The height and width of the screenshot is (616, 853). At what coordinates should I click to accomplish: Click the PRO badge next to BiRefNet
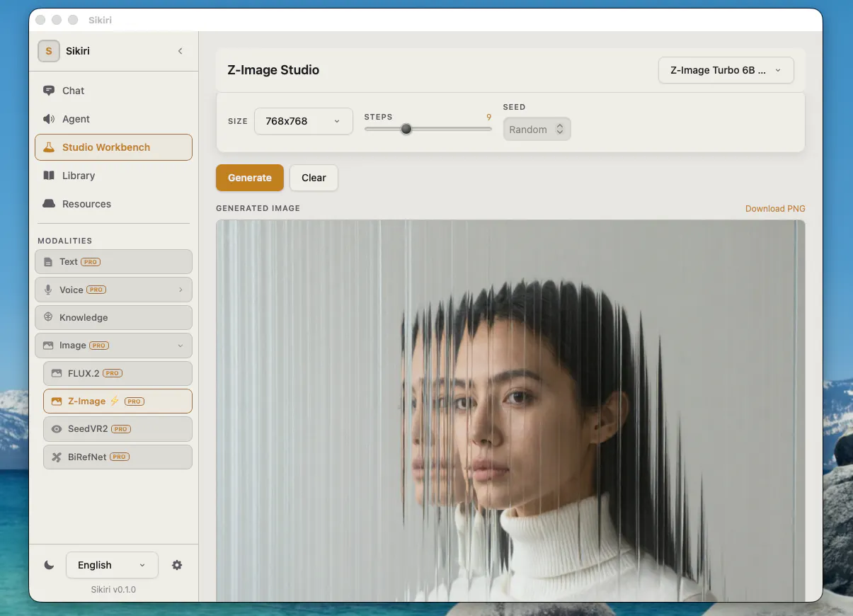tap(119, 457)
